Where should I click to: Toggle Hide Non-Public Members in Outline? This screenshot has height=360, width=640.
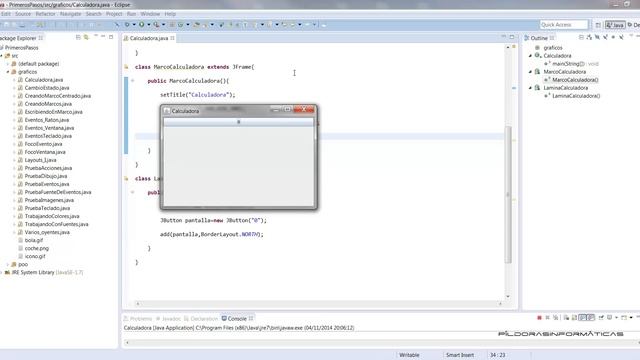pos(613,37)
